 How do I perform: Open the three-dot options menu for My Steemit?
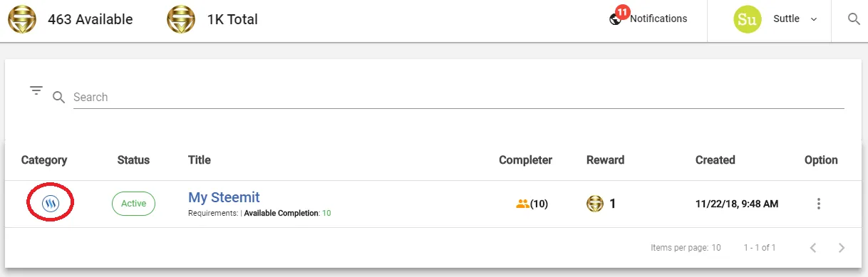click(x=819, y=204)
